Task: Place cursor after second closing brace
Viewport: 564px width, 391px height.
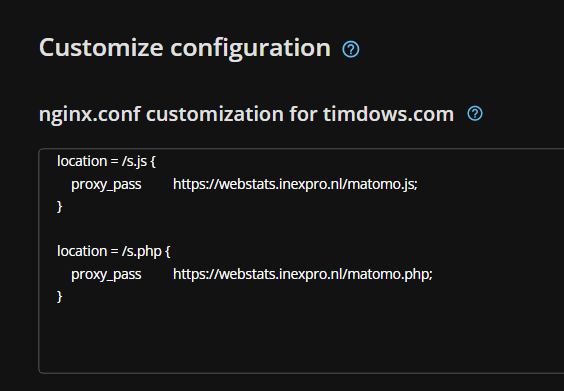Action: (63, 296)
